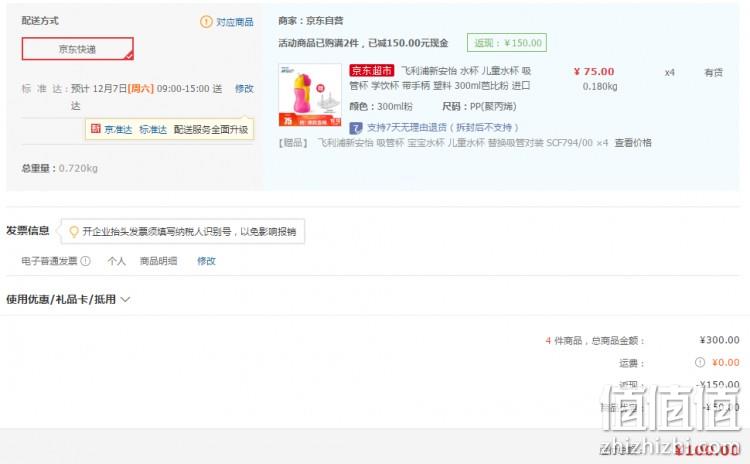
Task: Click the 0.180kg item weight
Action: (600, 87)
